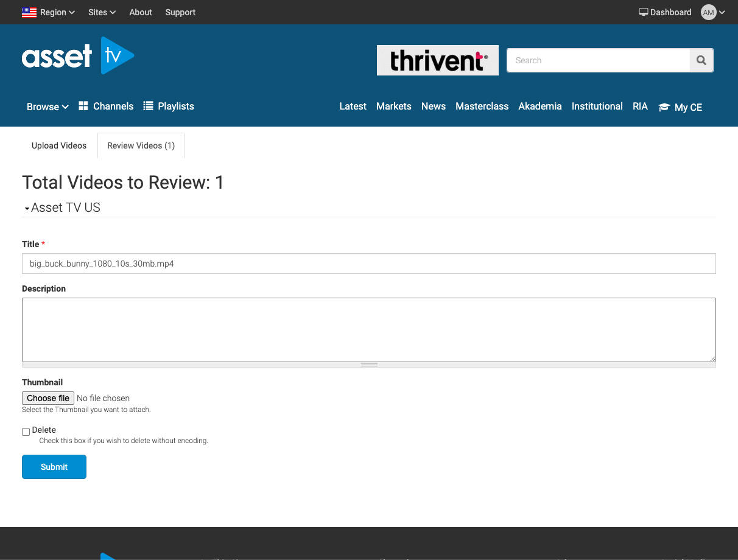Open Channels via the grid icon
Screen dimensions: 738x560
click(83, 106)
